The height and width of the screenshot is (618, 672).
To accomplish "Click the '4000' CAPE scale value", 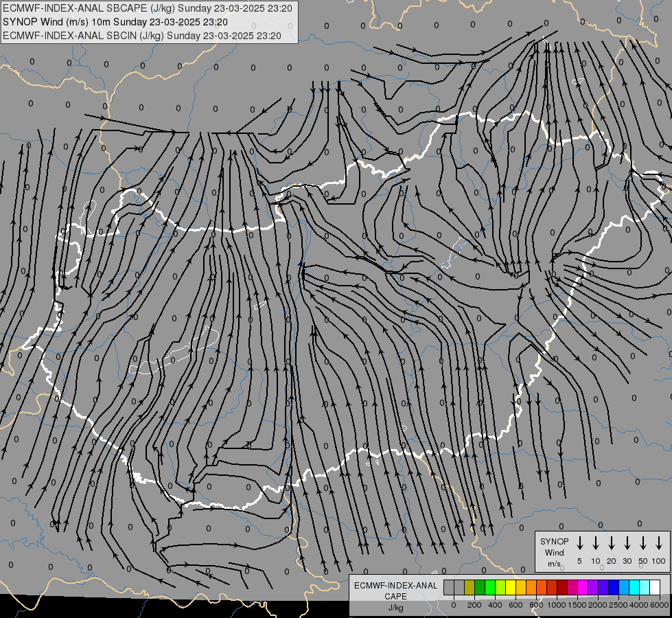I will coord(639,605).
